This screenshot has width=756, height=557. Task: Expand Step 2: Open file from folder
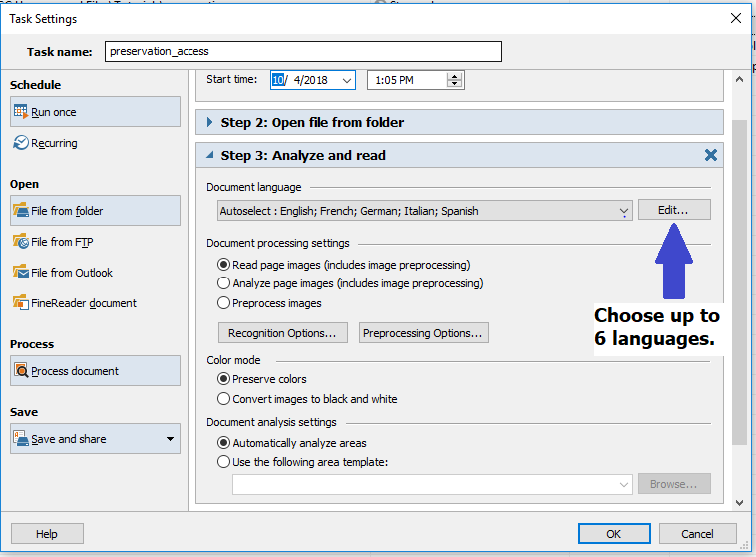210,123
